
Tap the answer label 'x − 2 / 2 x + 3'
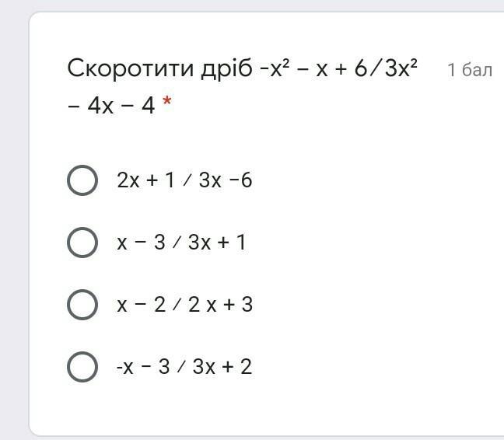click(184, 305)
